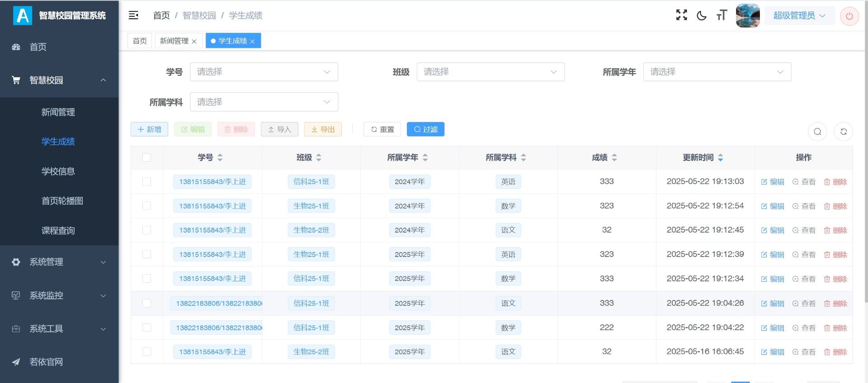Check the first row checkbox for 英语 333

click(x=146, y=182)
